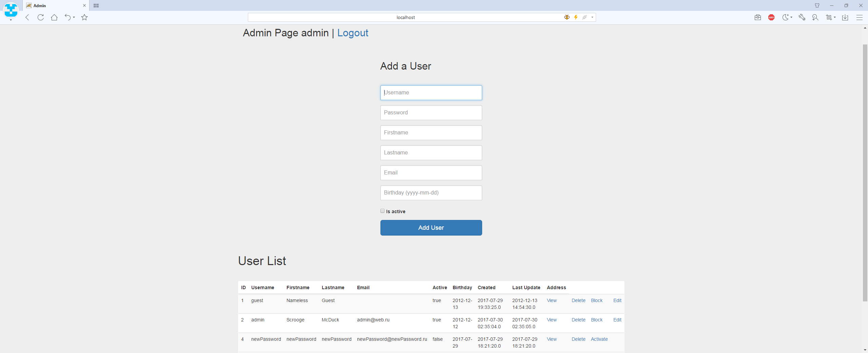The height and width of the screenshot is (353, 868).
Task: Delete the admin user
Action: (578, 320)
